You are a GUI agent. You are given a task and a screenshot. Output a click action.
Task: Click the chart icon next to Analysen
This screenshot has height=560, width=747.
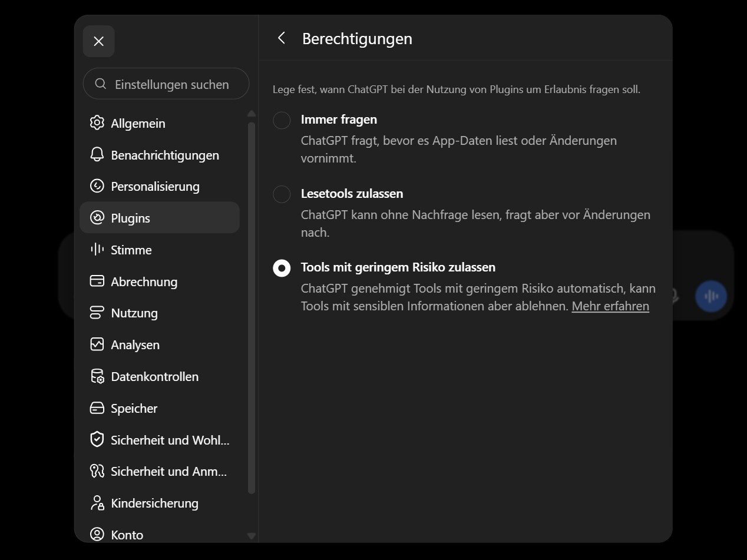97,344
